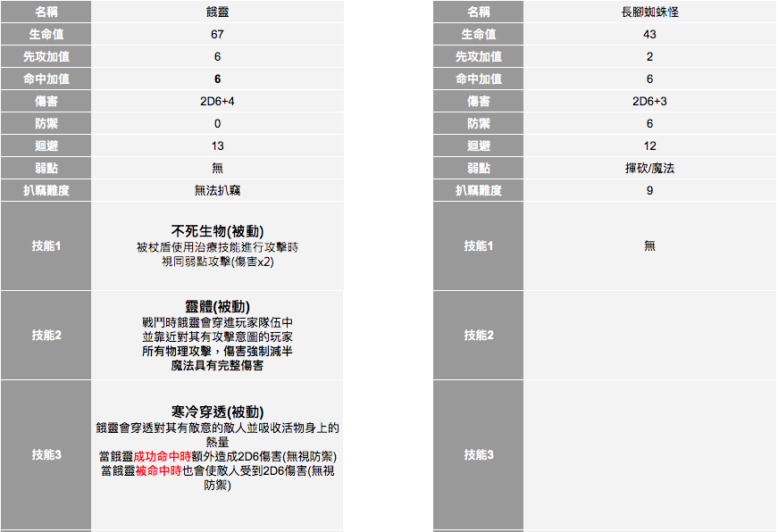
Task: Click the line 戰鬥時餓靈會穿進玩家隊伍中
Action: [x=217, y=322]
